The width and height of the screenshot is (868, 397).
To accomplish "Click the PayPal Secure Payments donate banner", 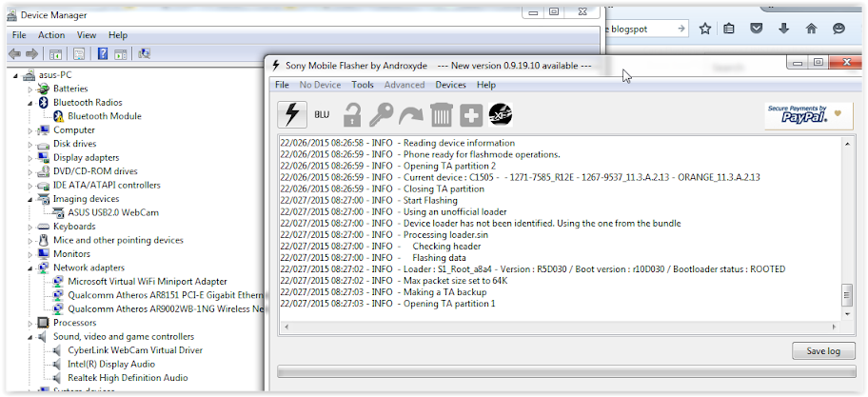I will pos(808,116).
